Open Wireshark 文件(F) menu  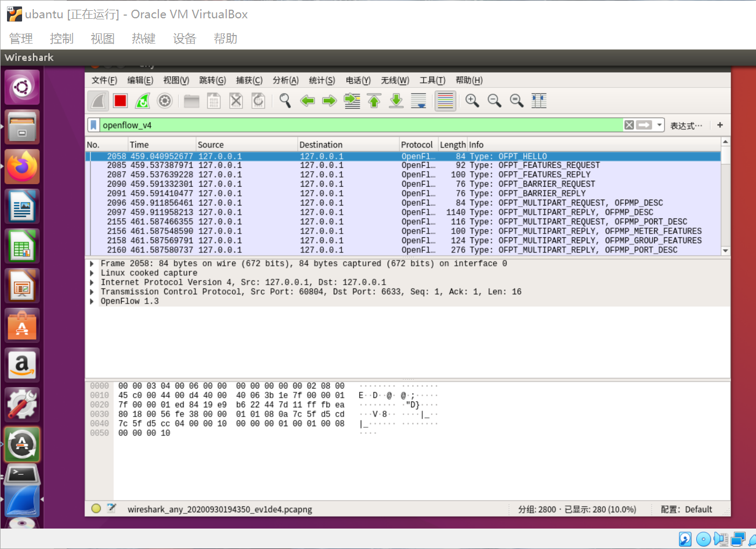pyautogui.click(x=104, y=80)
